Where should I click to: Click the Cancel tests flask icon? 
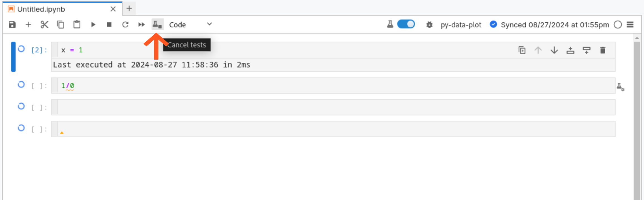point(157,25)
